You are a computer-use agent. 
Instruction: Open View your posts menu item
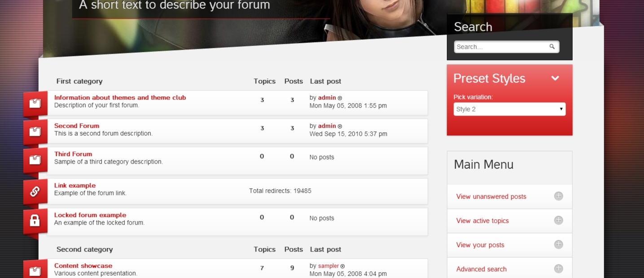pyautogui.click(x=480, y=245)
